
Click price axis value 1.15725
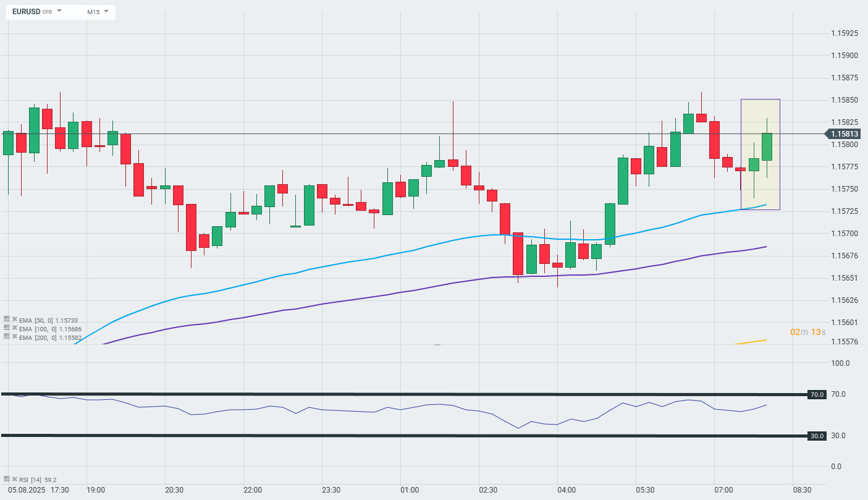(845, 211)
